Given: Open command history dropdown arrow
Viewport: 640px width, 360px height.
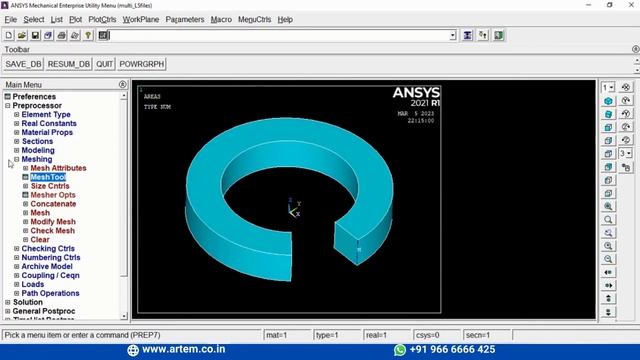Looking at the screenshot, I should coord(453,36).
